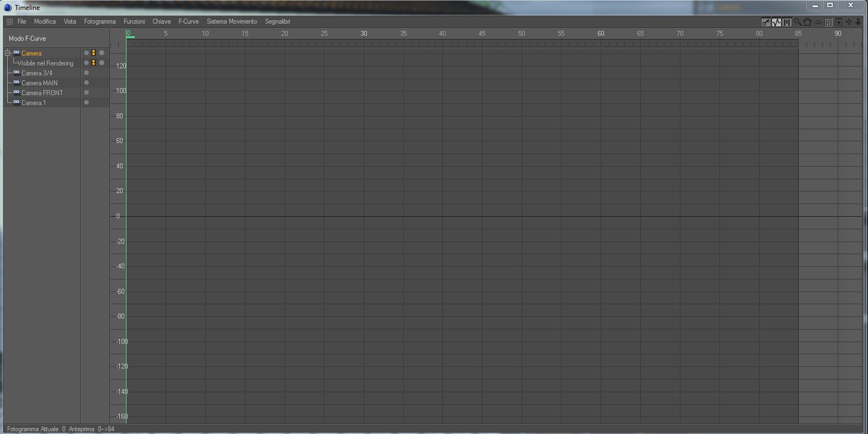The width and height of the screenshot is (868, 434).
Task: Toggle the first grey dot for Camera
Action: [x=86, y=53]
